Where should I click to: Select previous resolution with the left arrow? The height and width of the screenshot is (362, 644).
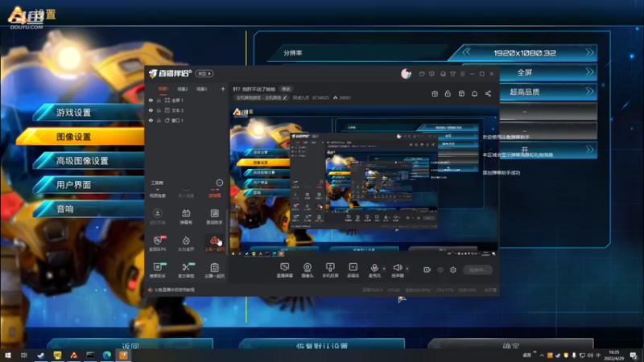click(467, 52)
